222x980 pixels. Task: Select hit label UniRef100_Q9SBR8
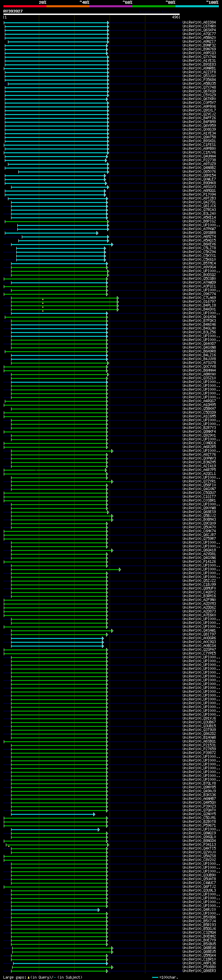pyautogui.click(x=199, y=233)
